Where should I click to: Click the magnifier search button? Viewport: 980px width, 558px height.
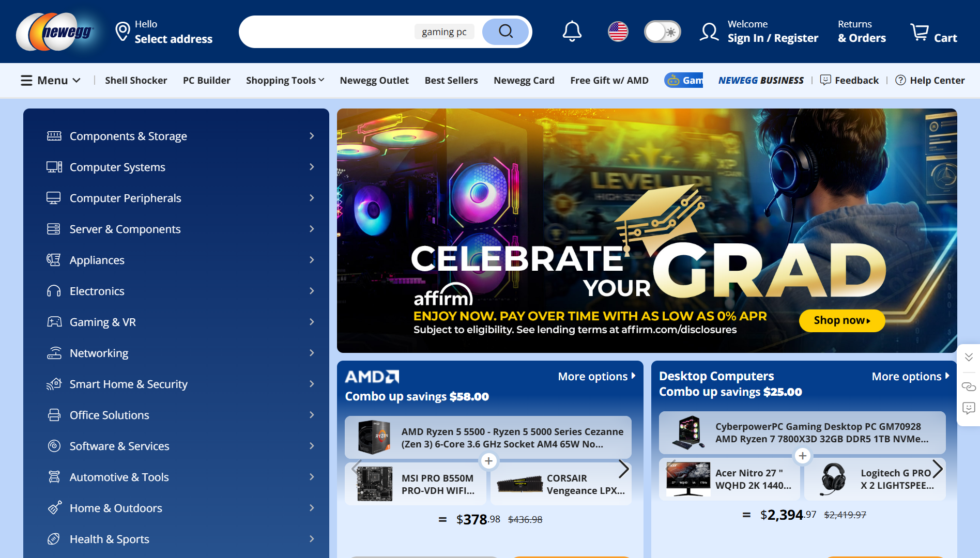pos(506,32)
